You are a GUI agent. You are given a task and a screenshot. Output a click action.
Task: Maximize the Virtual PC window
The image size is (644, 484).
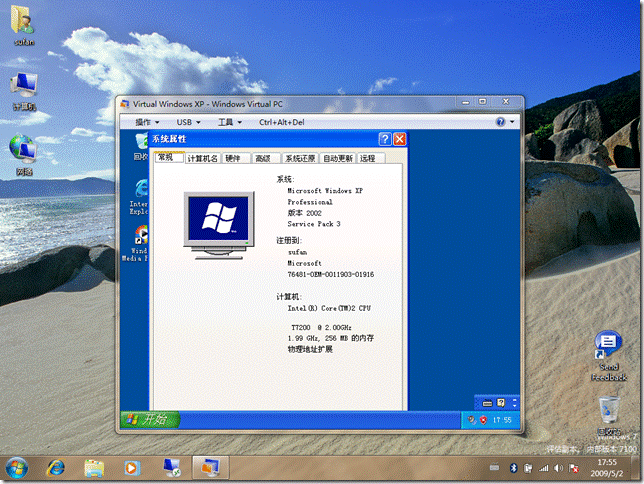pos(483,101)
